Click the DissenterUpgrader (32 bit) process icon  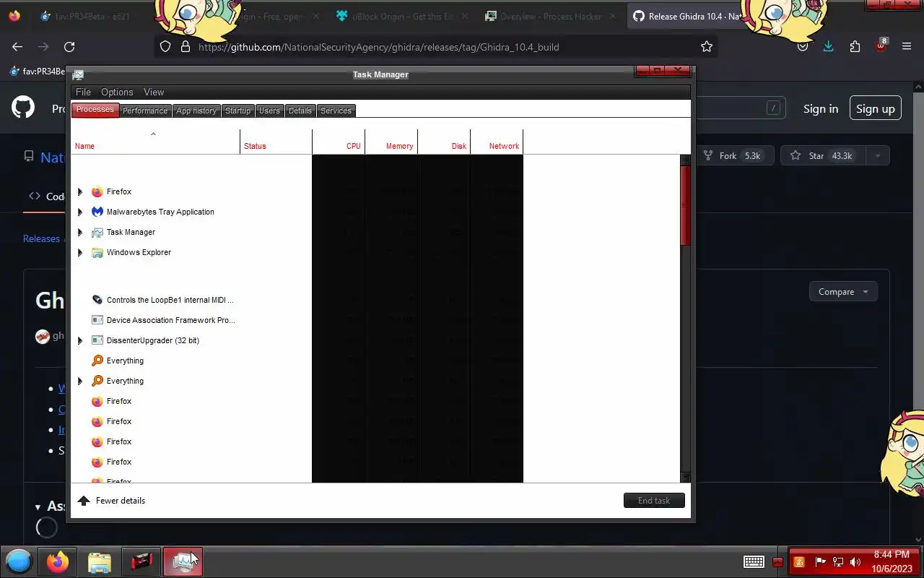click(x=97, y=340)
